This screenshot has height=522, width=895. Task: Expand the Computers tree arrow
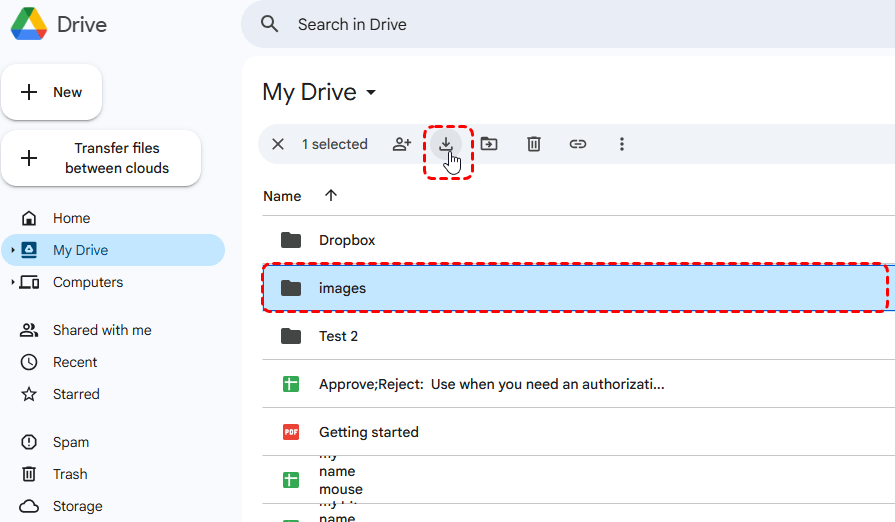click(x=13, y=282)
